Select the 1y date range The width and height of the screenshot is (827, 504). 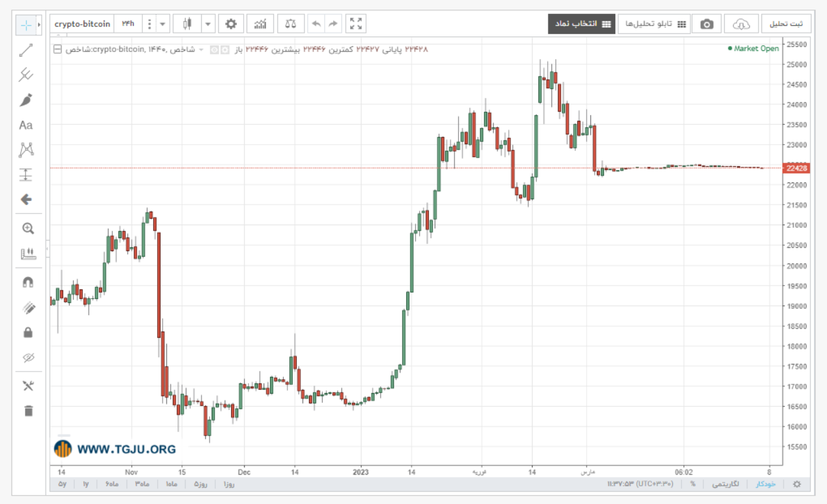coord(86,484)
